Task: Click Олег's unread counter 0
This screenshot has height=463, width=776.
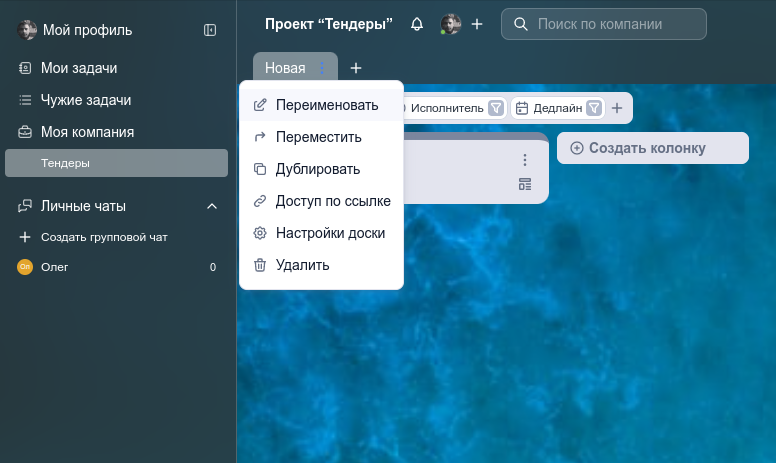Action: [213, 267]
